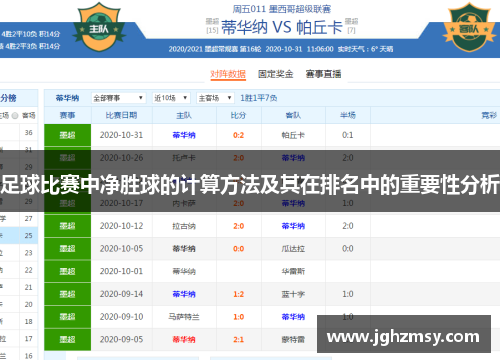Image resolution: width=500 pixels, height=362 pixels.
Task: Click the date 2020-10-12
Action: click(x=121, y=226)
